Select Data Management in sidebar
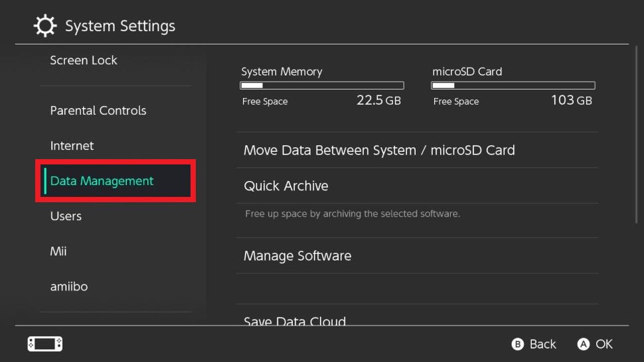 (x=116, y=181)
